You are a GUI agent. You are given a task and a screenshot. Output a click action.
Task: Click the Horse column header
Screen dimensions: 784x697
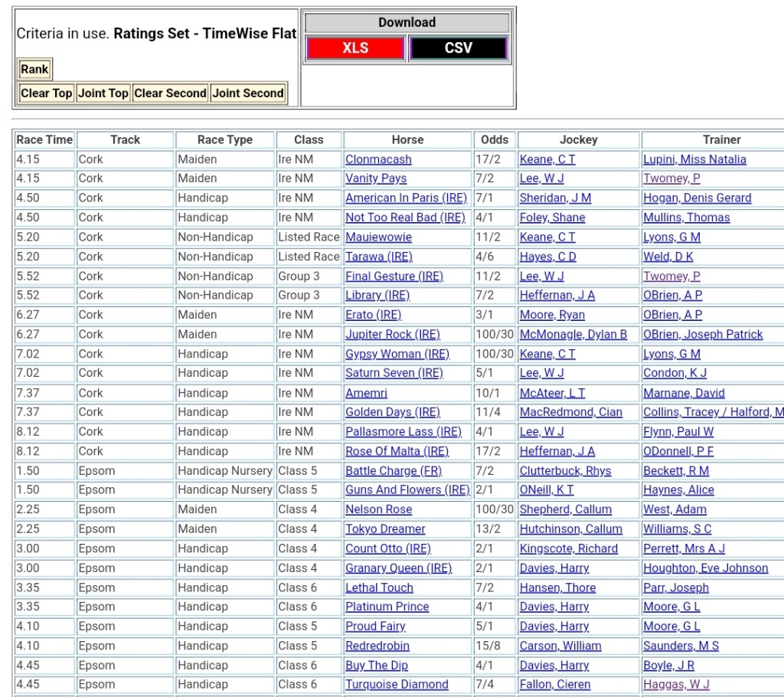[x=407, y=139]
